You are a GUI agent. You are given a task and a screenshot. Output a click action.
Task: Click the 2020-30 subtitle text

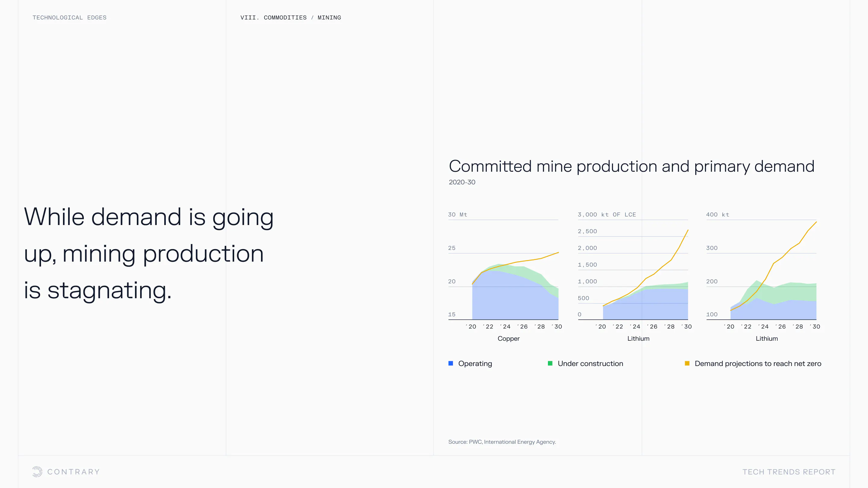(x=462, y=182)
